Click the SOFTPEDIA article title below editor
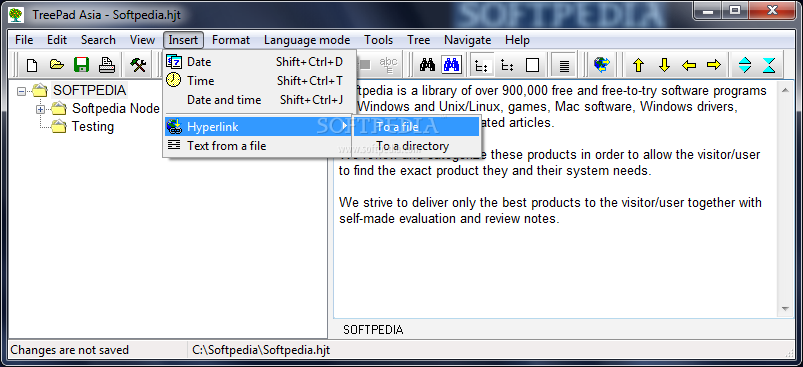The height and width of the screenshot is (367, 803). (373, 330)
